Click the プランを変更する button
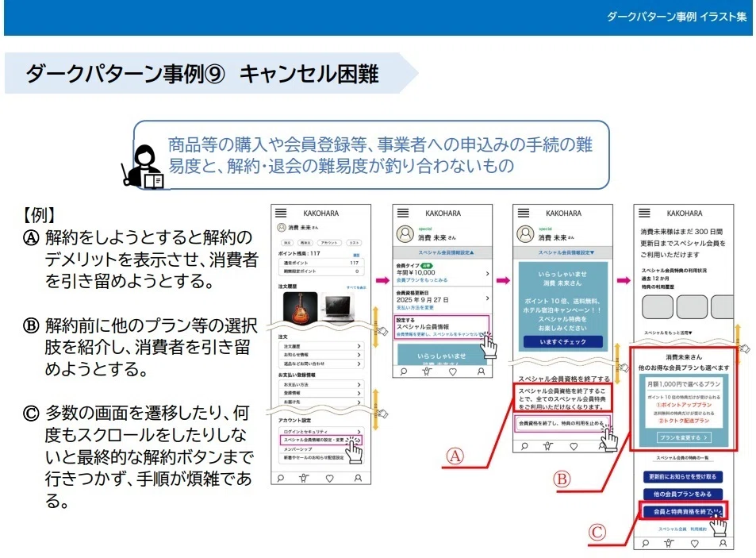The height and width of the screenshot is (558, 756). point(684,437)
